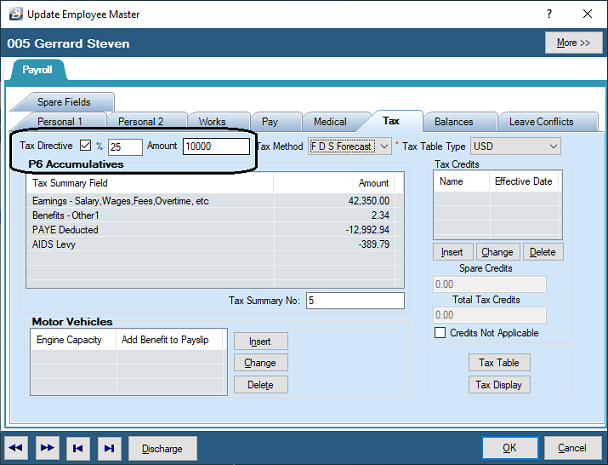The image size is (608, 465).
Task: Jump to the last employee record
Action: click(109, 448)
